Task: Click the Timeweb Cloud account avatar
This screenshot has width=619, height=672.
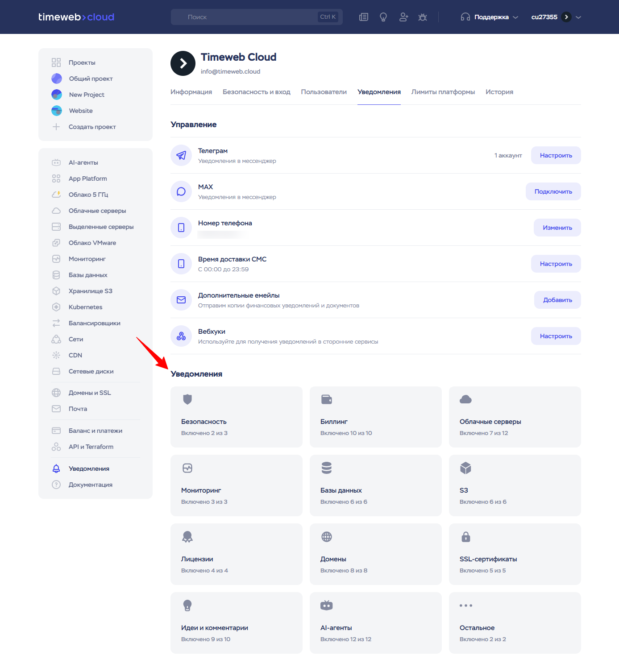Action: [183, 63]
